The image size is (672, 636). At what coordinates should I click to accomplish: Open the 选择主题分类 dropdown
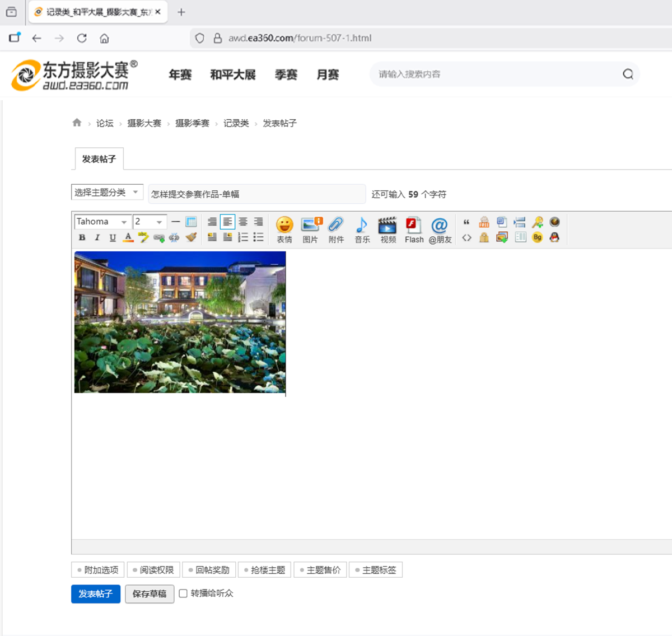point(107,193)
